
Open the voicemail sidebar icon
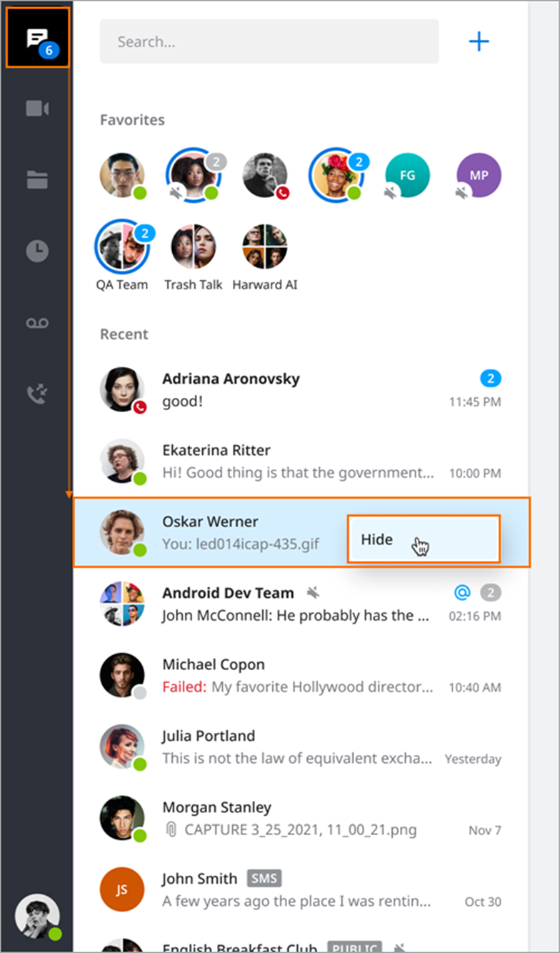pyautogui.click(x=37, y=323)
